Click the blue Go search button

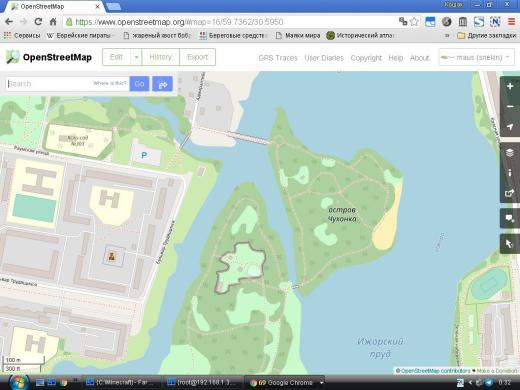139,84
